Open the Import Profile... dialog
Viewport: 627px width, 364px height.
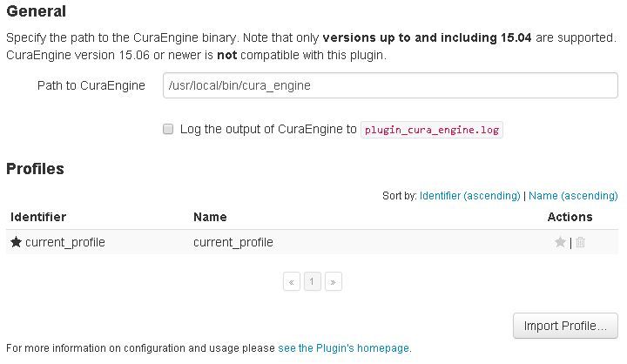click(565, 326)
